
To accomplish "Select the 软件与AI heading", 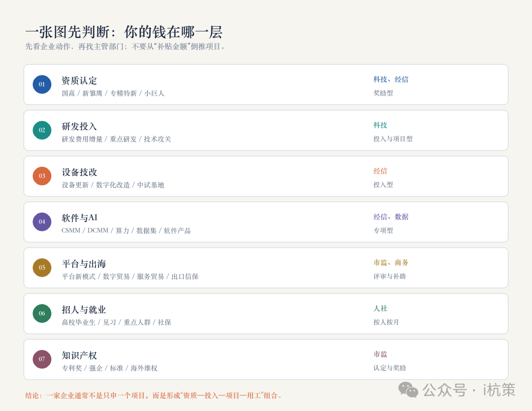I will [x=79, y=218].
